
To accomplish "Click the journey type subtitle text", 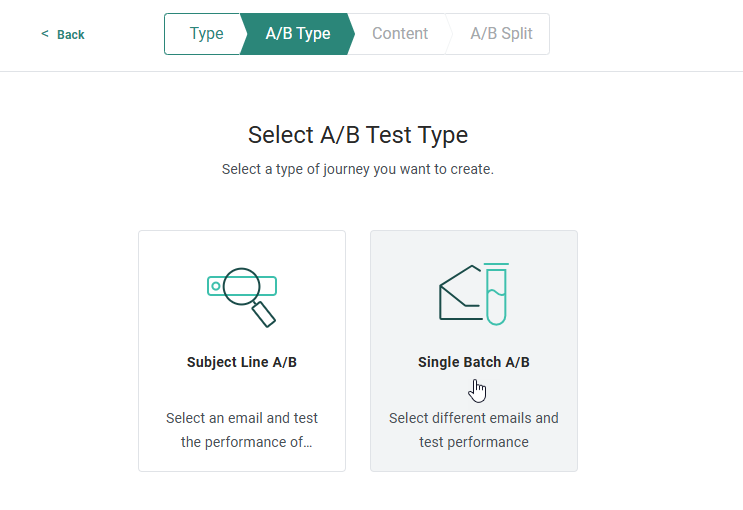I will pos(357,170).
